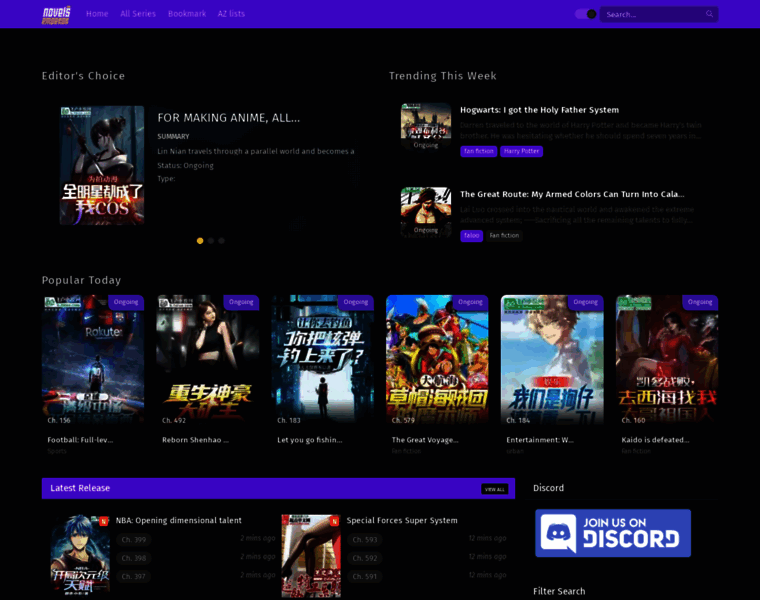Click the Sports genre under Football
Image resolution: width=760 pixels, height=600 pixels.
pyautogui.click(x=57, y=451)
